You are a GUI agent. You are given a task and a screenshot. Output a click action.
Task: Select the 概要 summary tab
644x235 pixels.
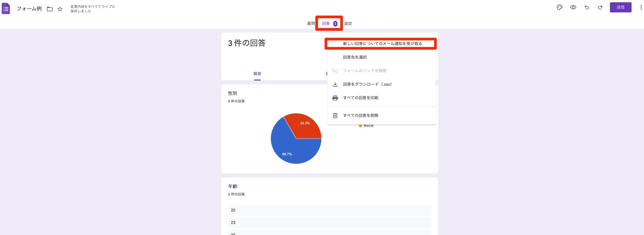257,74
